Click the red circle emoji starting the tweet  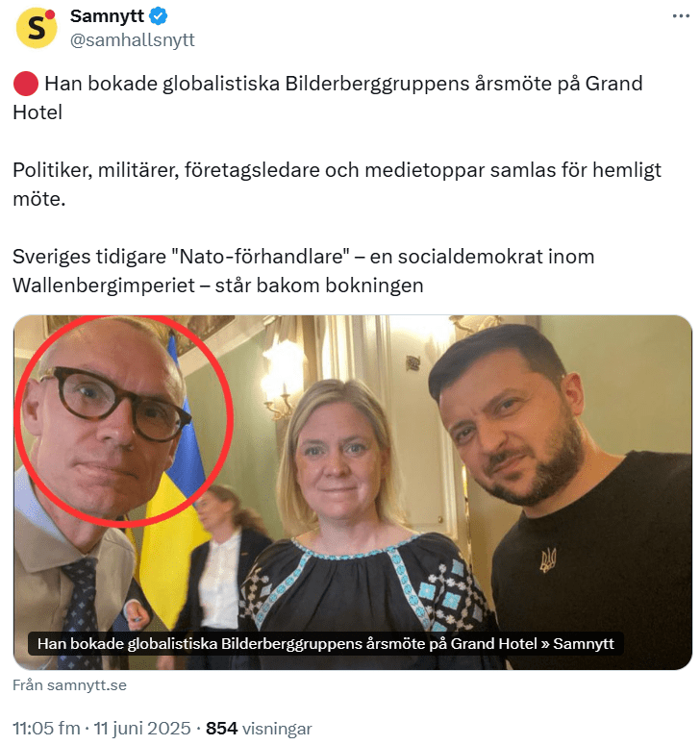[26, 84]
